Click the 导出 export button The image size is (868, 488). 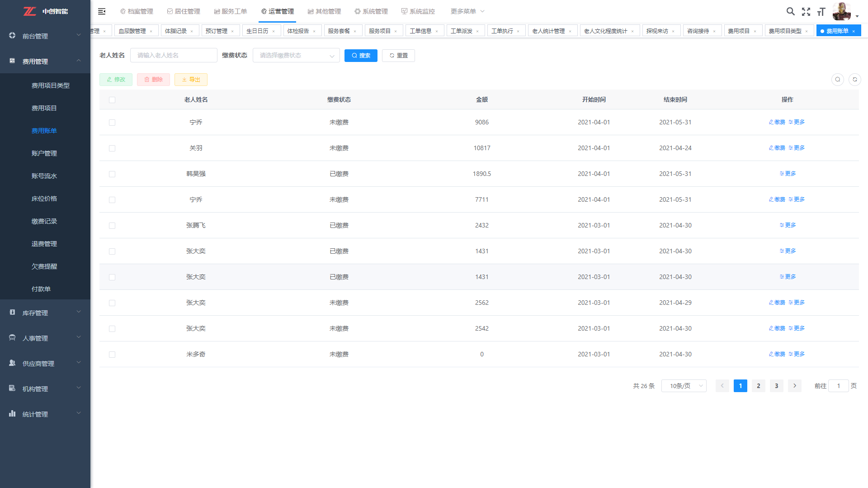click(191, 80)
